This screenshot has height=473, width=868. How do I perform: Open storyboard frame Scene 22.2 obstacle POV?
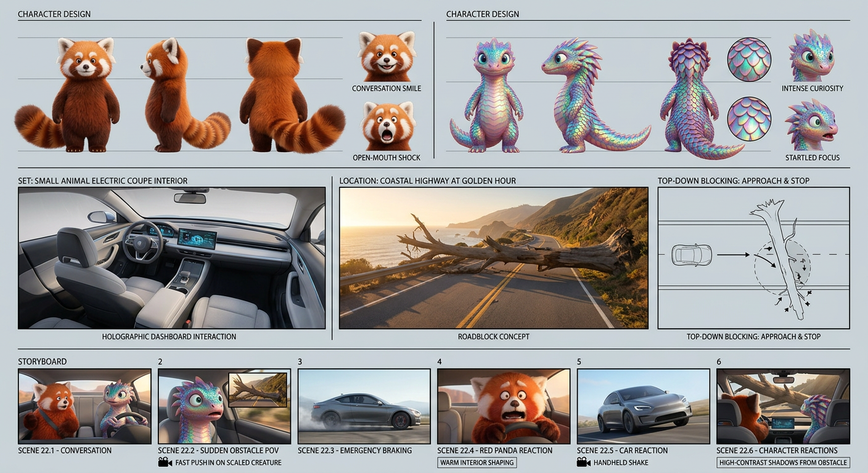pos(224,406)
